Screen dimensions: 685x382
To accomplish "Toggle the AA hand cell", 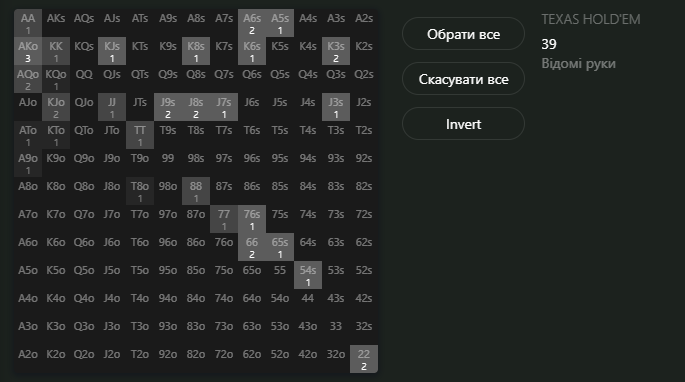I will pos(28,23).
